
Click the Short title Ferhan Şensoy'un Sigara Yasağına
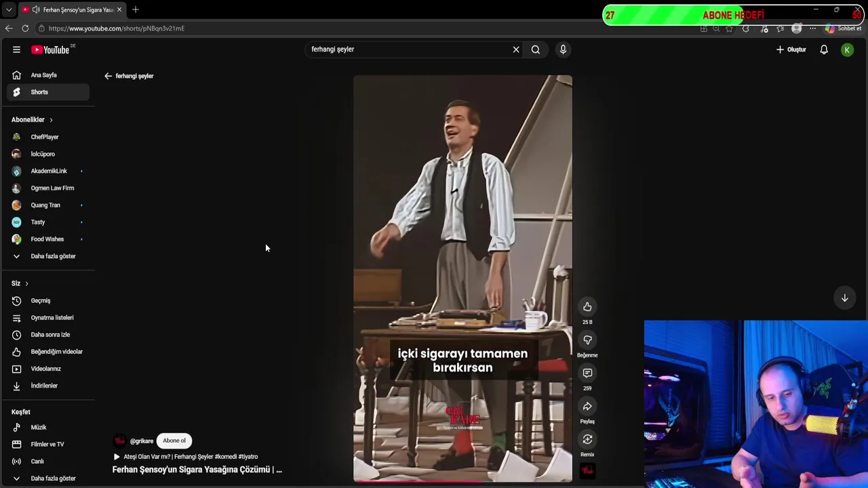click(197, 470)
